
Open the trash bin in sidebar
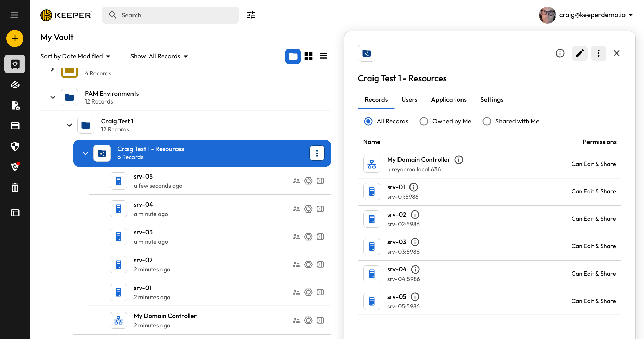tap(15, 187)
